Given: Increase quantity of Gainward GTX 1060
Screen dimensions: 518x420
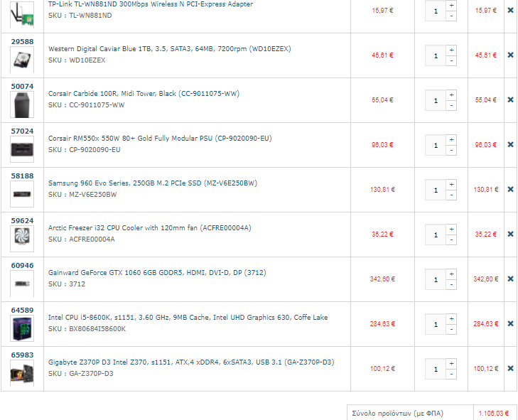Looking at the screenshot, I should (x=451, y=274).
